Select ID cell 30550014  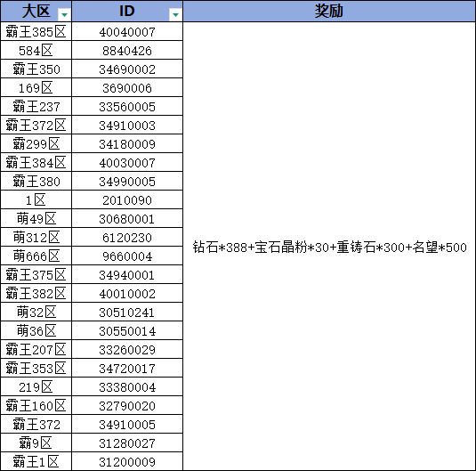127,330
